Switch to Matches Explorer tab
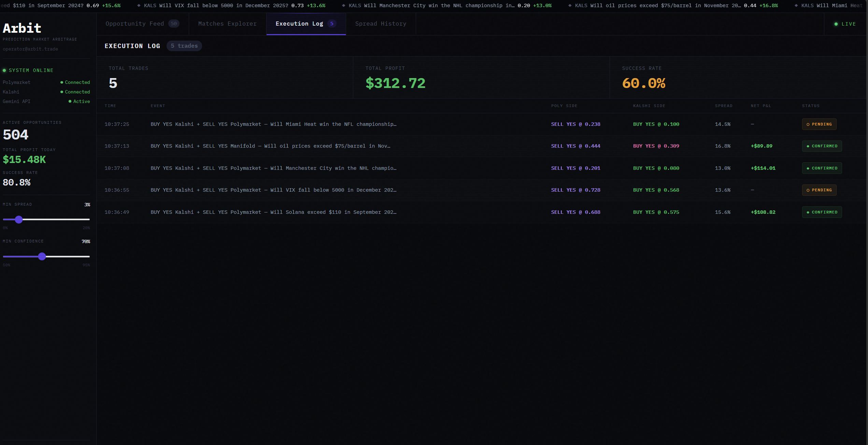Viewport: 868px width, 445px height. (x=227, y=24)
